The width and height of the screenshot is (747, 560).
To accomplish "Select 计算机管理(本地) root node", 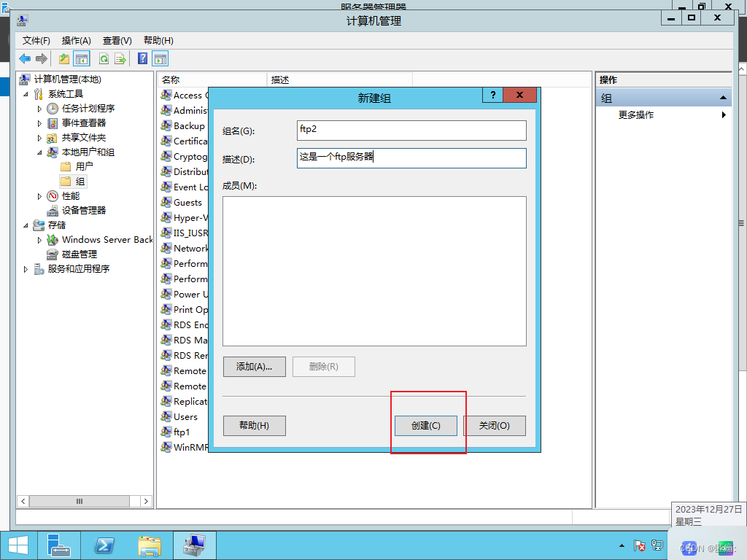I will pos(61,79).
